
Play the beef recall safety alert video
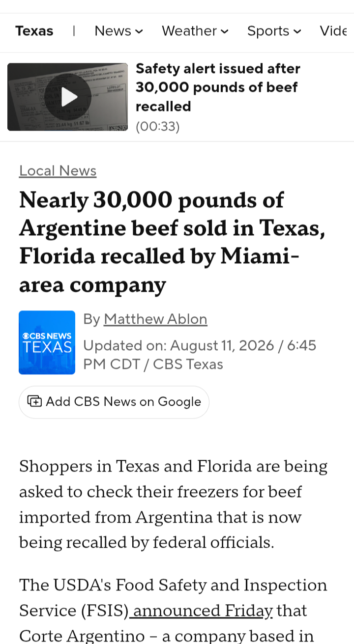(x=69, y=97)
